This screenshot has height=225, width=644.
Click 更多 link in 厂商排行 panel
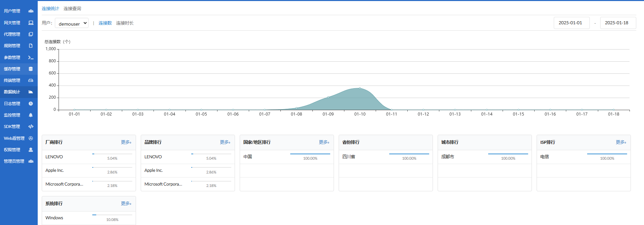[126, 142]
